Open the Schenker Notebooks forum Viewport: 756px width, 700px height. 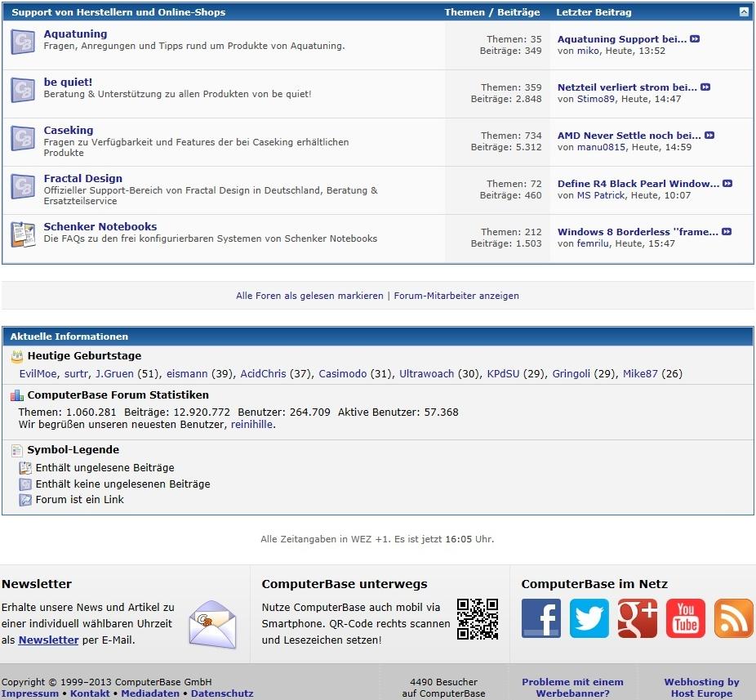point(100,227)
